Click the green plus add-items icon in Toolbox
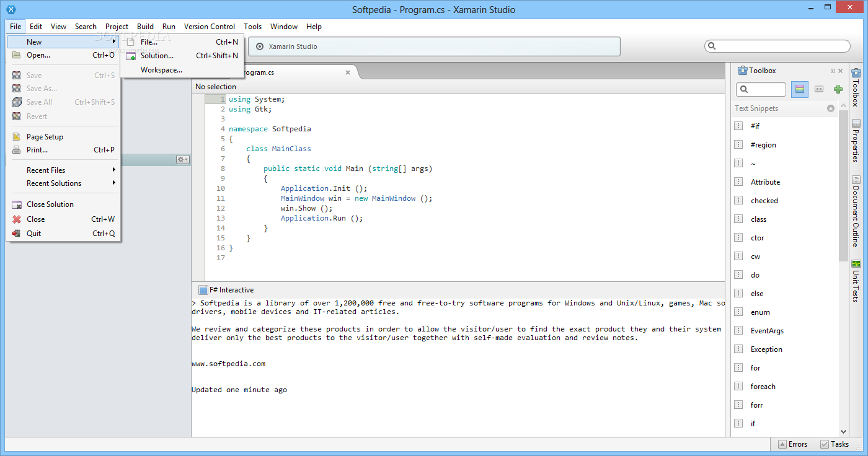This screenshot has width=868, height=456. pos(838,89)
